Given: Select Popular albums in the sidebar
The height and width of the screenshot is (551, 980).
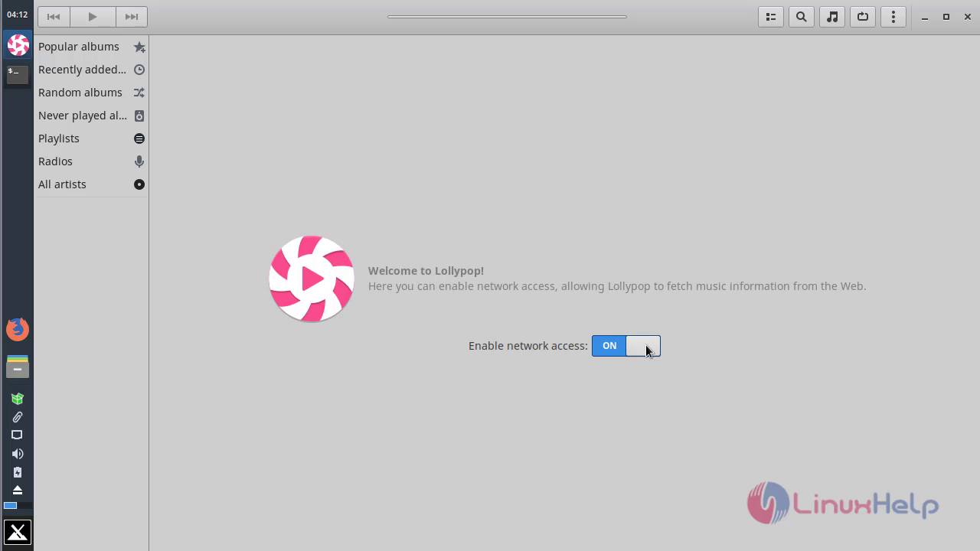Looking at the screenshot, I should pyautogui.click(x=91, y=47).
